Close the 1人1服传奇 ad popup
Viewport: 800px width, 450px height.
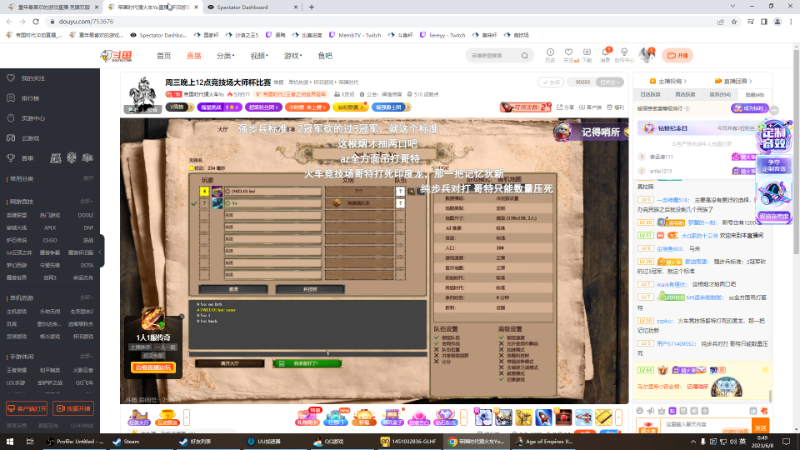(x=181, y=317)
